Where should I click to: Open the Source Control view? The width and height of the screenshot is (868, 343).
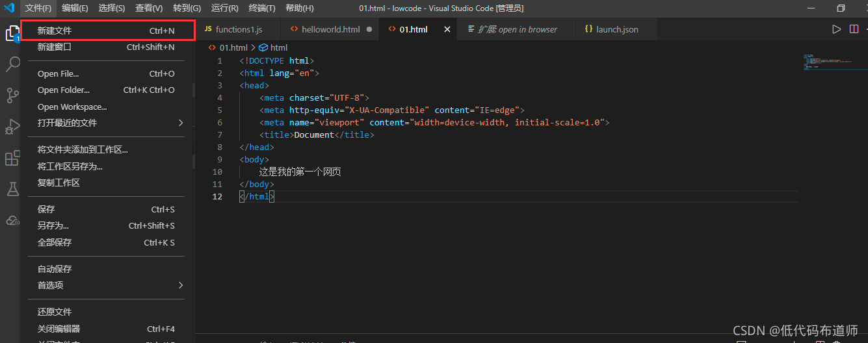coord(12,95)
